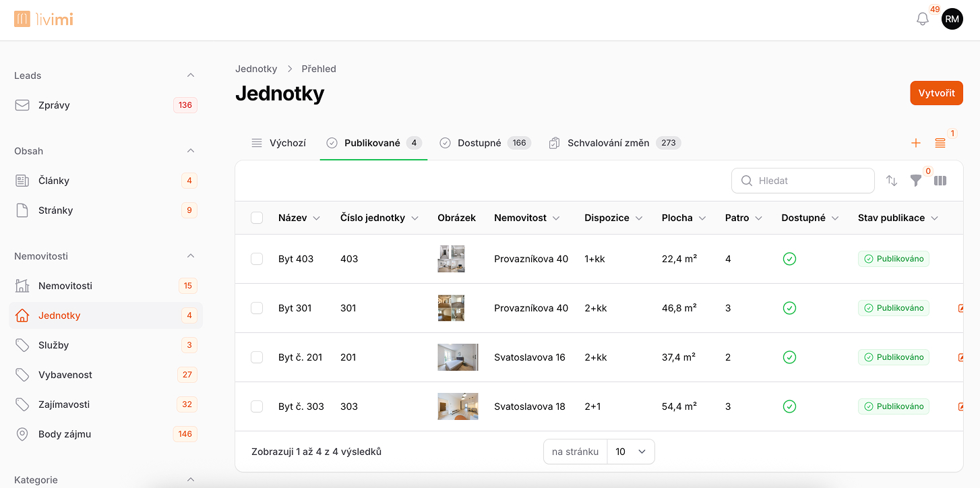Click the Jednotky house icon

coord(22,315)
